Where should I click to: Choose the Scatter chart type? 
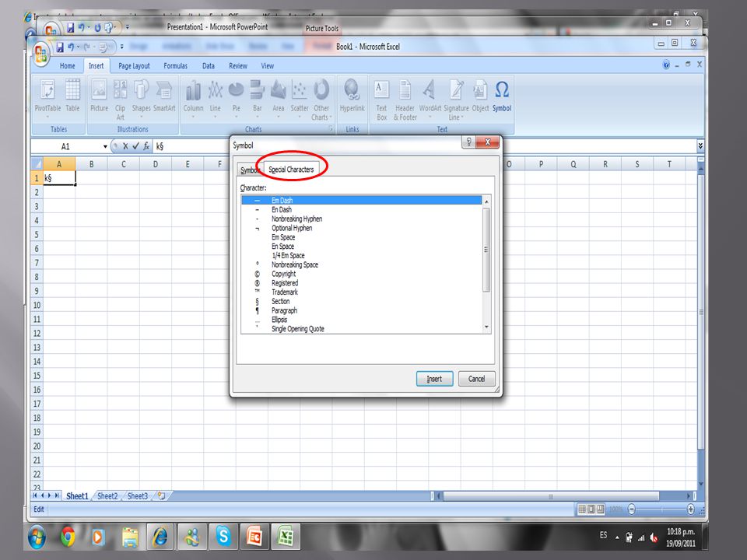pos(300,99)
